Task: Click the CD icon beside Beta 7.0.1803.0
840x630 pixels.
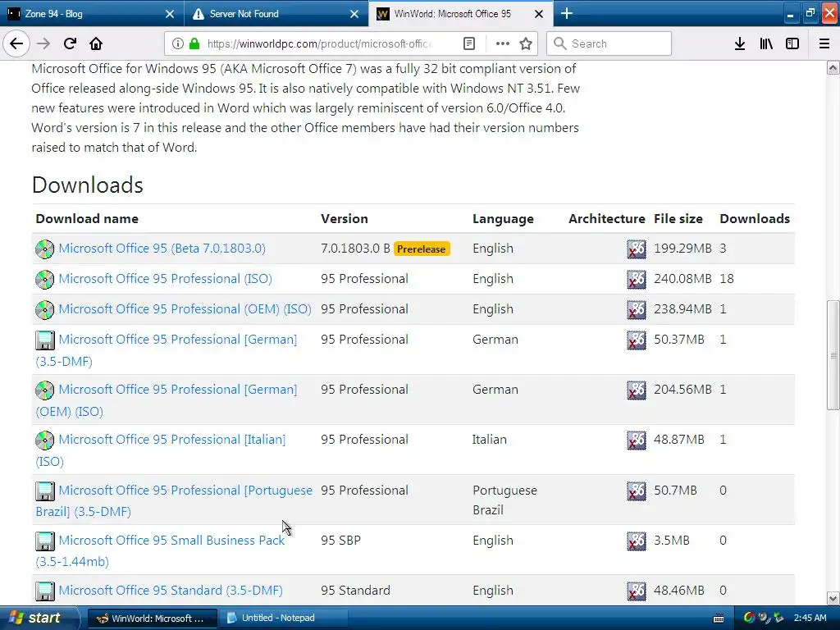Action: pyautogui.click(x=45, y=249)
